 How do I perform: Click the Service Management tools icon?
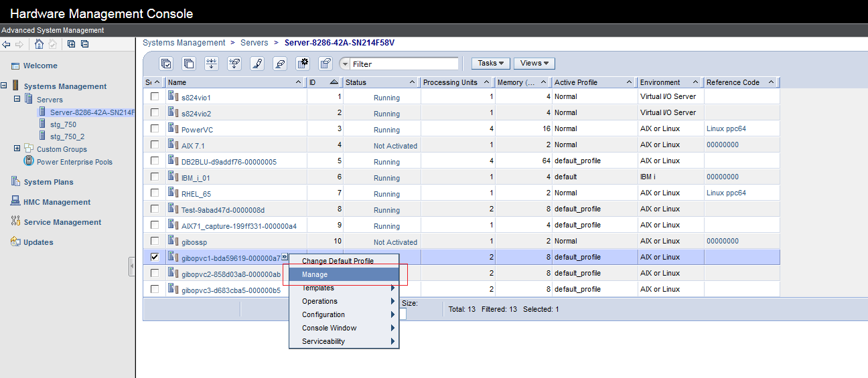16,221
